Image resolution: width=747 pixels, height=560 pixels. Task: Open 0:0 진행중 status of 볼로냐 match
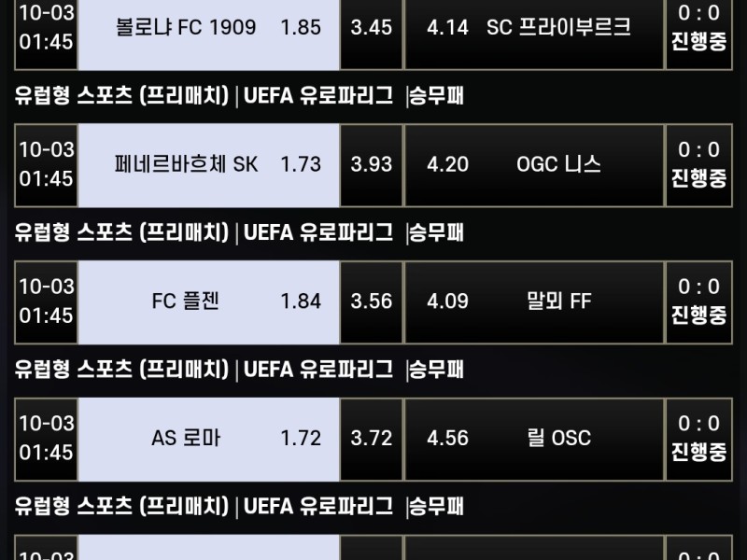click(698, 28)
